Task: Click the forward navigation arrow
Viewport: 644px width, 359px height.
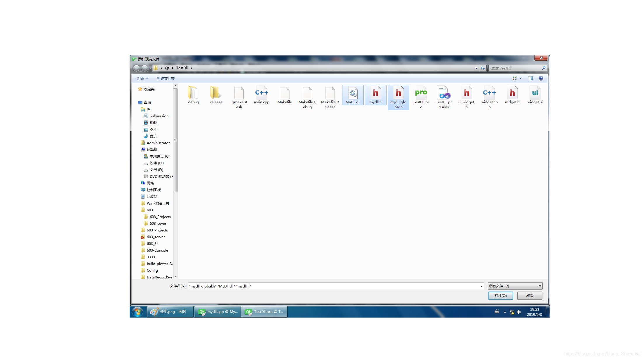Action: point(145,68)
